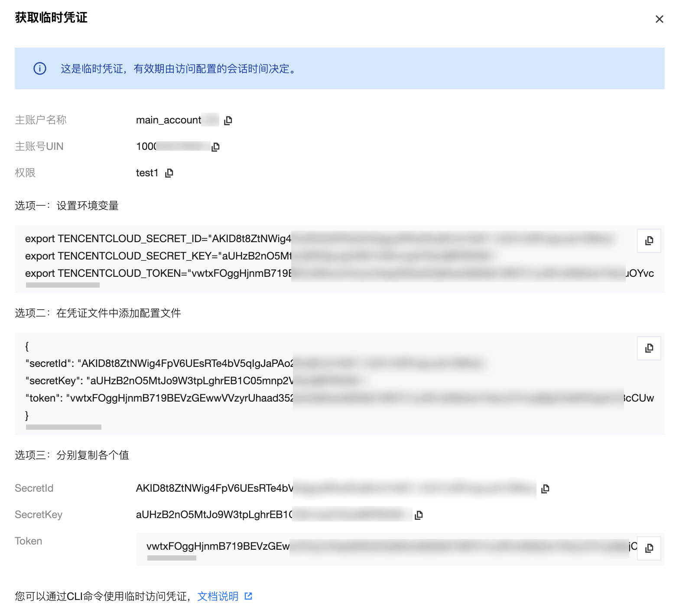Screen dimensions: 676x616
Task: Click the "export TENCENTCLOUD_TOKEN" line
Action: click(340, 273)
